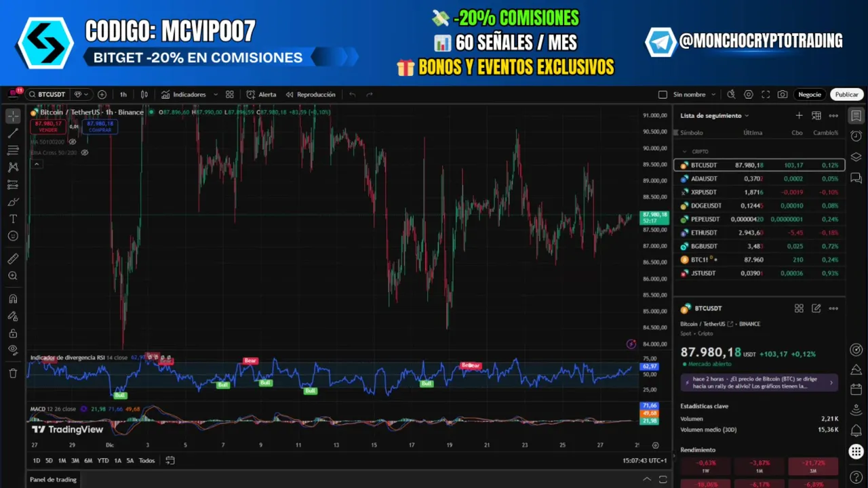Select the 5A time range

coord(130,461)
